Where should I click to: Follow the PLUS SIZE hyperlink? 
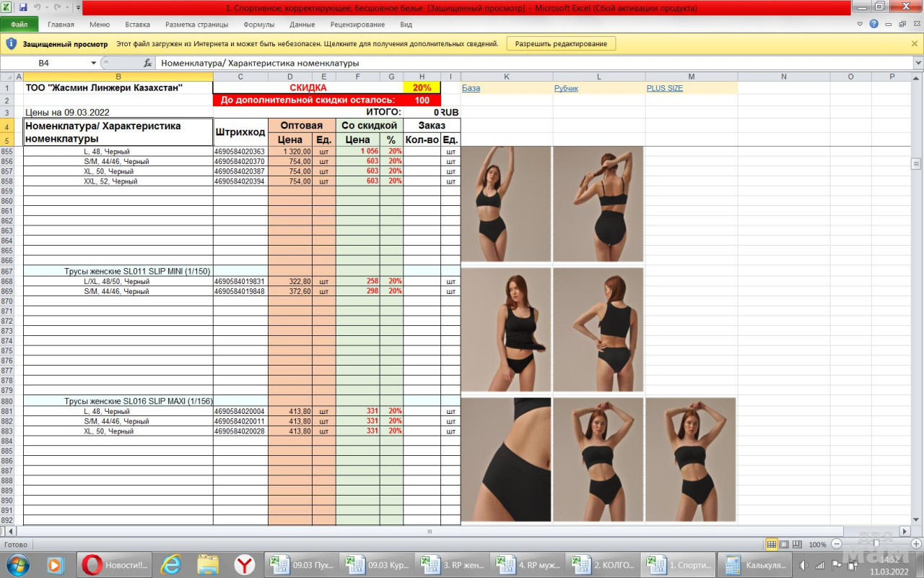[664, 88]
